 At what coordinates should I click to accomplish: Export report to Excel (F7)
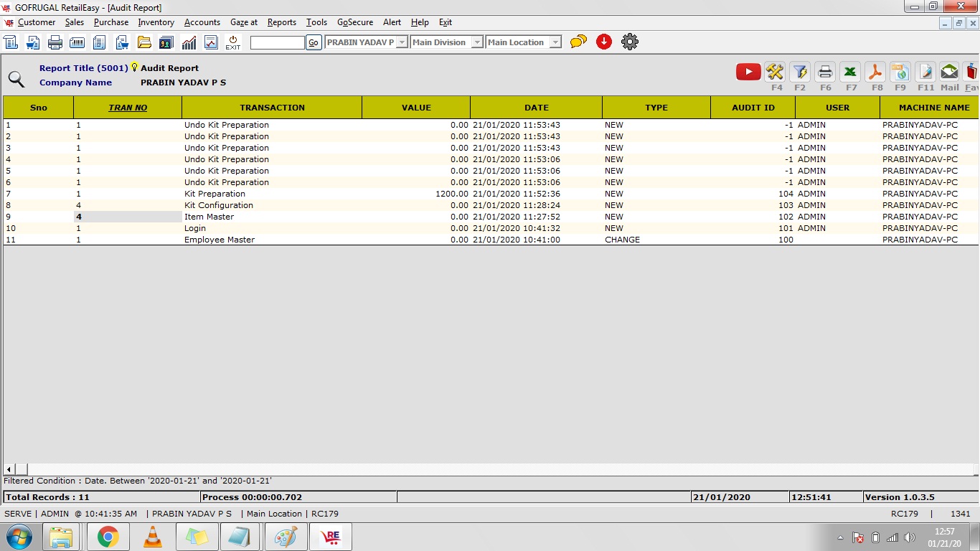click(850, 72)
